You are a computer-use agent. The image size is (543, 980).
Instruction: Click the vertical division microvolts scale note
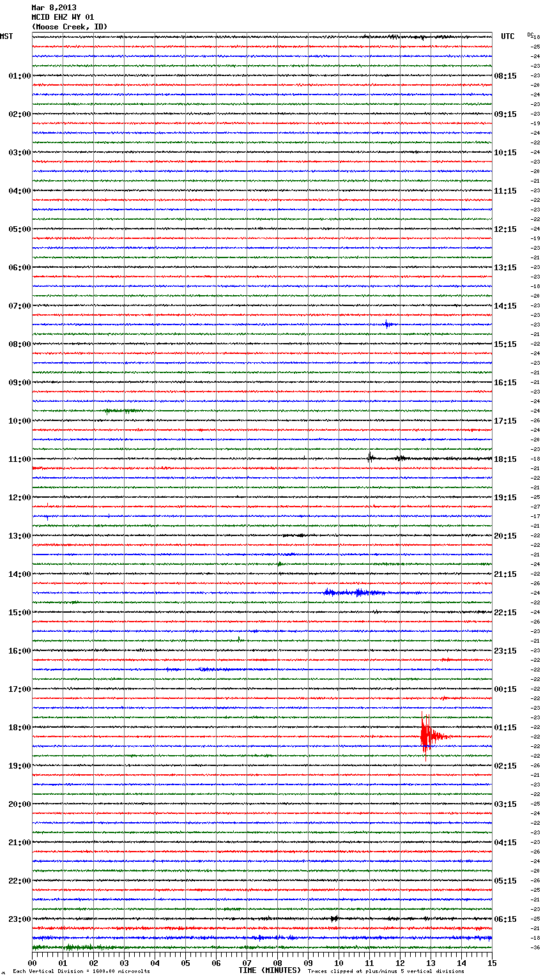81,972
